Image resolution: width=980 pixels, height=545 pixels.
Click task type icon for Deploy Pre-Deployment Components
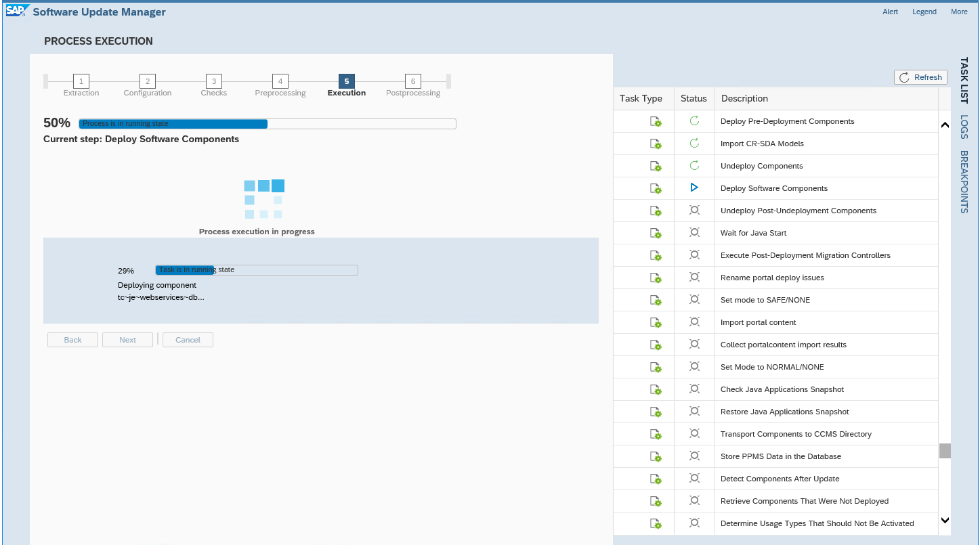click(x=656, y=122)
